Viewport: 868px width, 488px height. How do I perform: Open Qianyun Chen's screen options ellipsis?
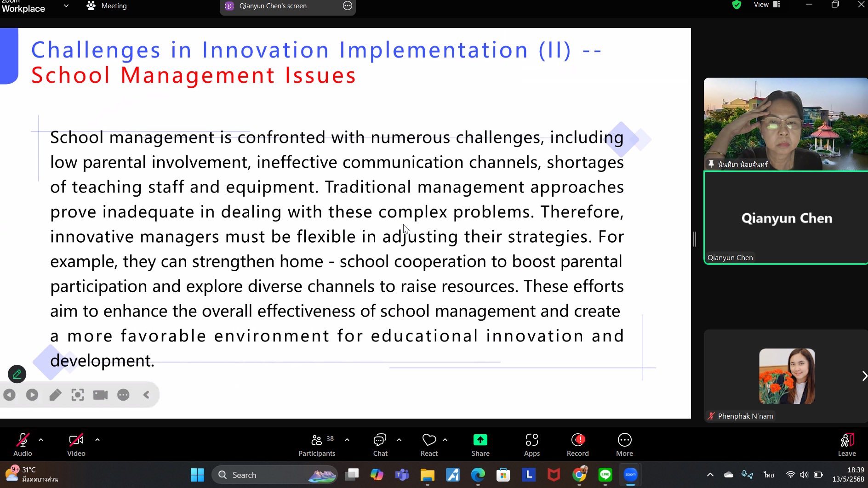tap(348, 6)
